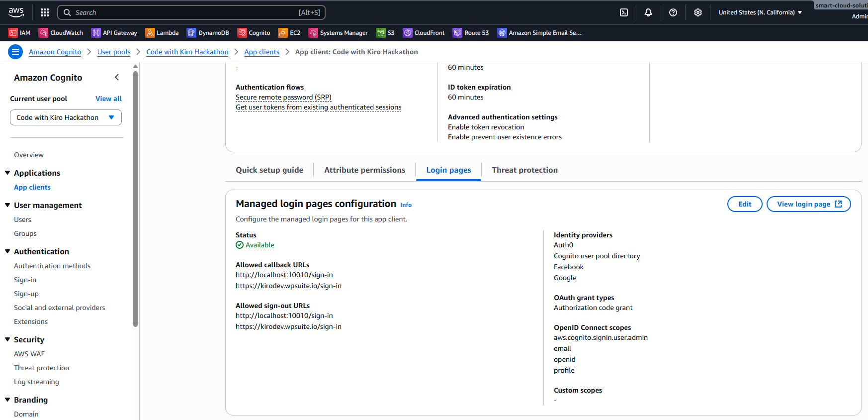
Task: Open the settings gear in top bar
Action: [698, 12]
